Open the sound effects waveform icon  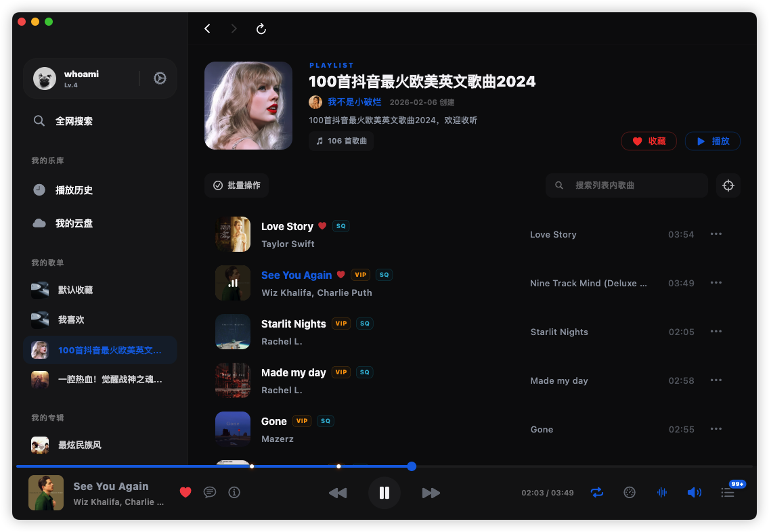pos(662,492)
